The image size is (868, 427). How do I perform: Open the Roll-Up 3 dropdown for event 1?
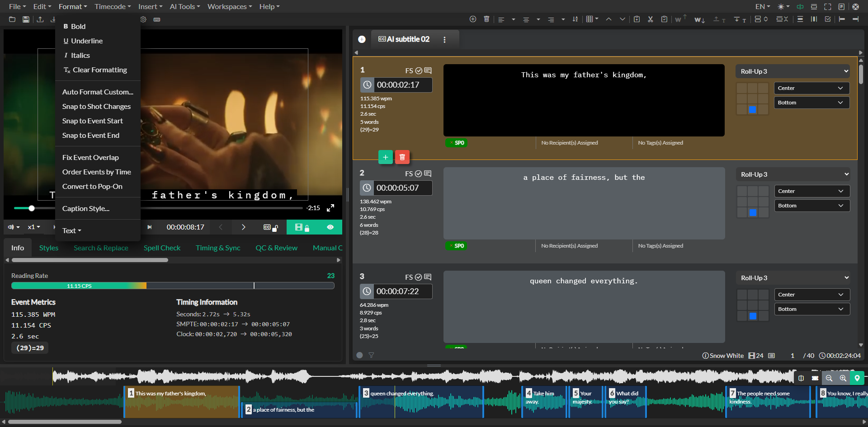point(793,71)
